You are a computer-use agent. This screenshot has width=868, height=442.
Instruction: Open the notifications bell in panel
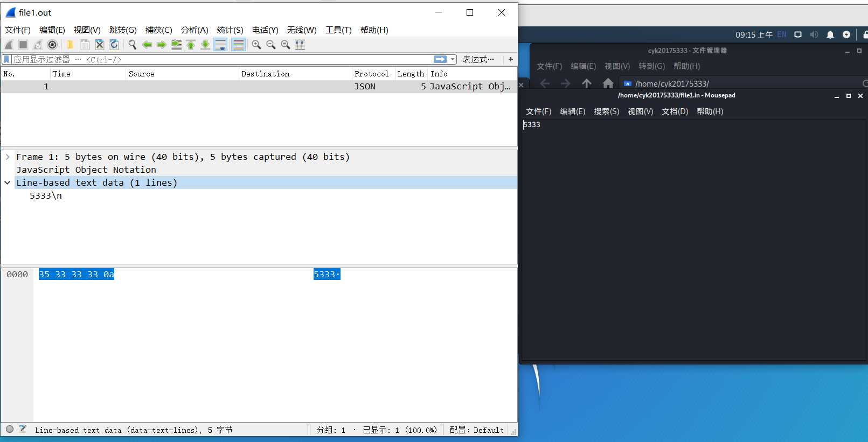point(830,34)
